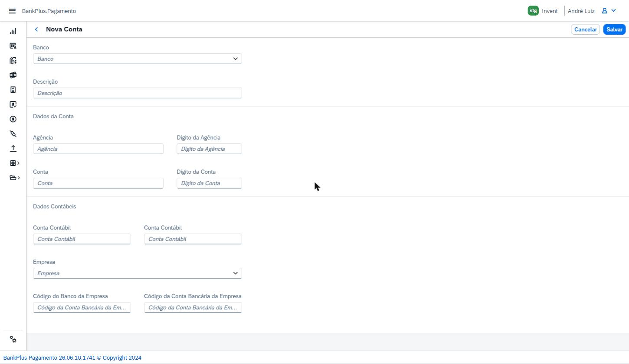Open the hamburger navigation menu
This screenshot has height=364, width=629.
point(12,11)
